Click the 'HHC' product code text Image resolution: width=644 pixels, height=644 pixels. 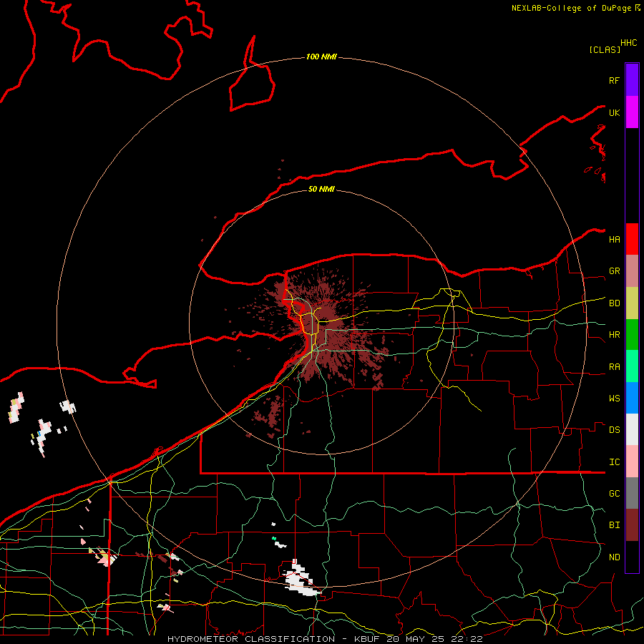coord(628,43)
